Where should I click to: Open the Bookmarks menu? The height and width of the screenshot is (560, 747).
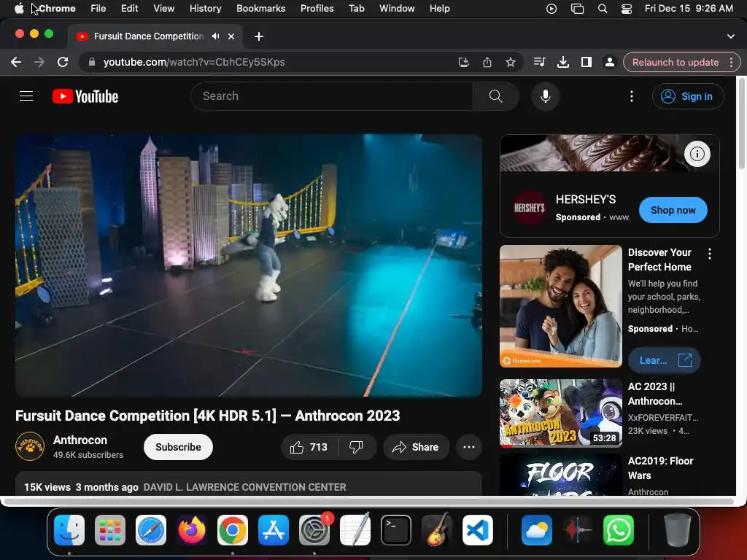[260, 9]
